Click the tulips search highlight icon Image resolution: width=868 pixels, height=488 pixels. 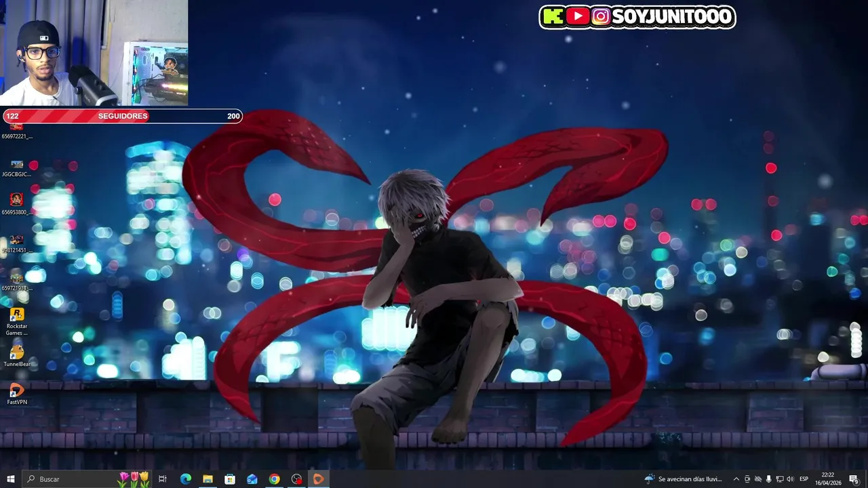[134, 479]
